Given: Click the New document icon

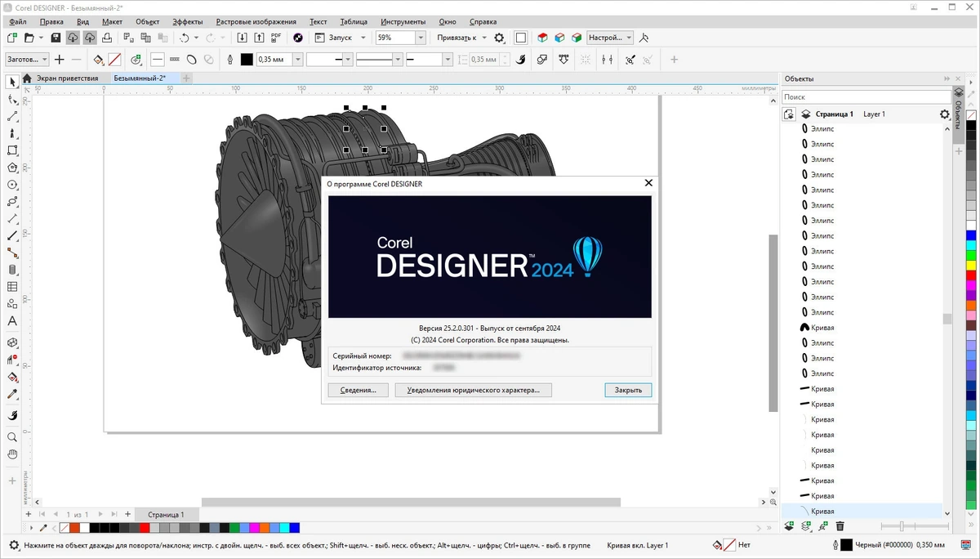Looking at the screenshot, I should coord(11,38).
